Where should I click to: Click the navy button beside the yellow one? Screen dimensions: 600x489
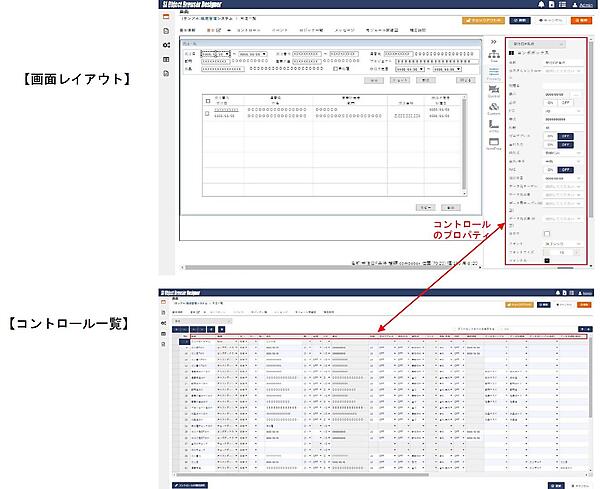click(520, 20)
